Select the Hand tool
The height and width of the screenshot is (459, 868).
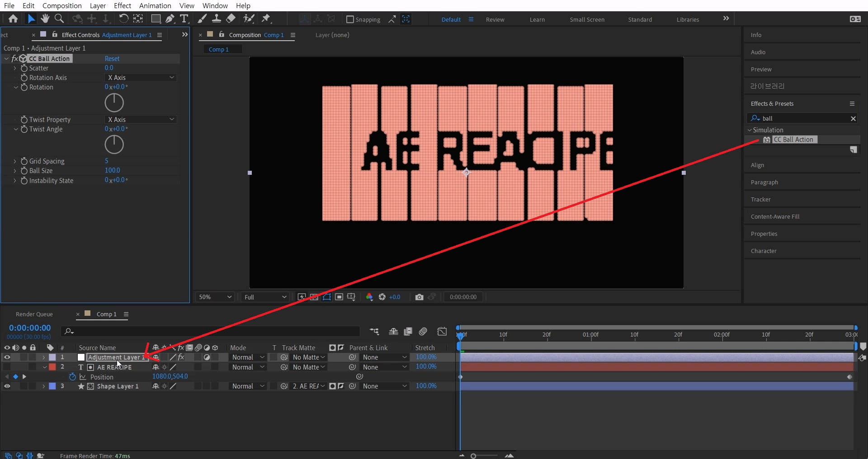click(x=45, y=19)
